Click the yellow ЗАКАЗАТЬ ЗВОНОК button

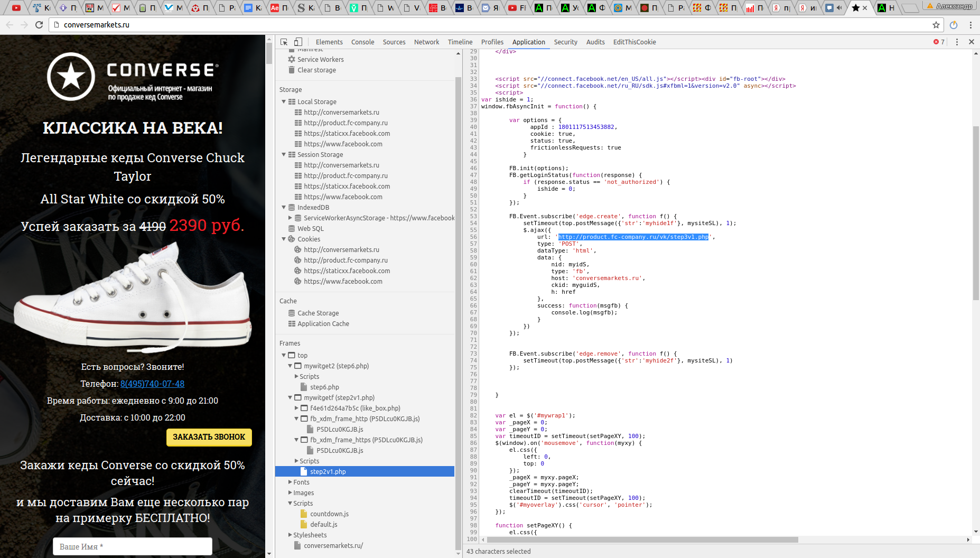pyautogui.click(x=209, y=437)
